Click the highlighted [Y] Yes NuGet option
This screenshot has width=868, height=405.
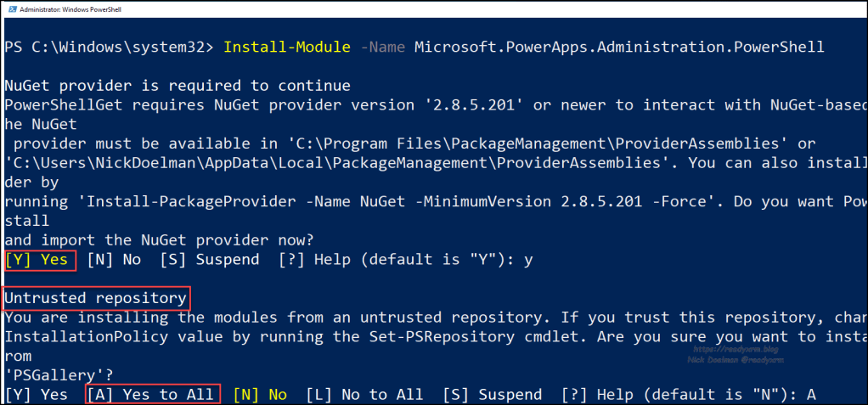[x=41, y=260]
